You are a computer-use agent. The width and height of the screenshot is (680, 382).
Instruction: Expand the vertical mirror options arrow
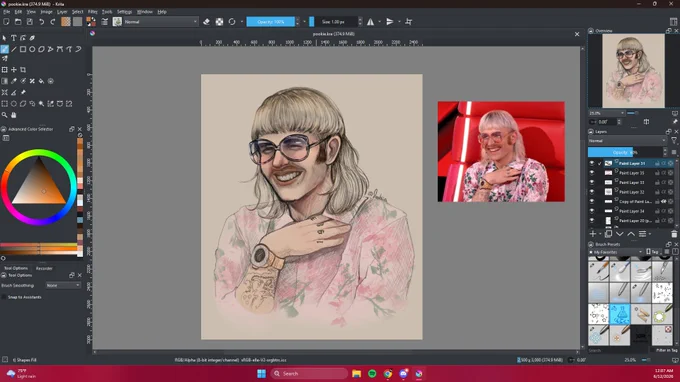click(399, 22)
